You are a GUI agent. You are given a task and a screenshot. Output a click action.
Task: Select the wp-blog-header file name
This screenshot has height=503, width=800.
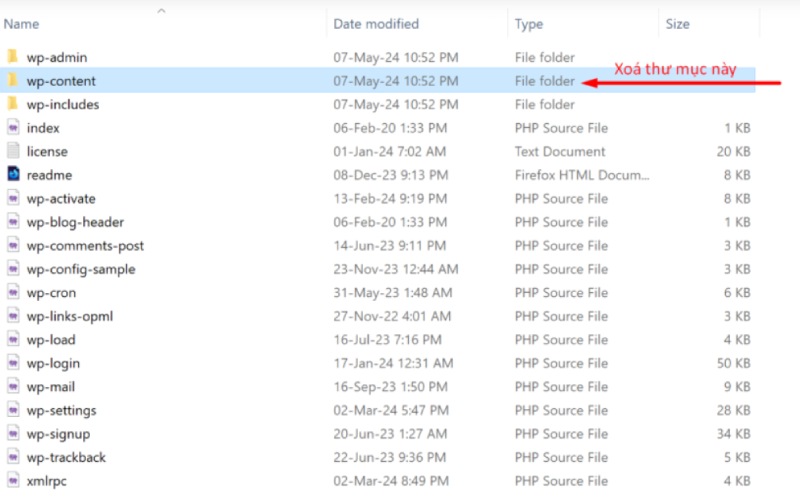point(75,222)
